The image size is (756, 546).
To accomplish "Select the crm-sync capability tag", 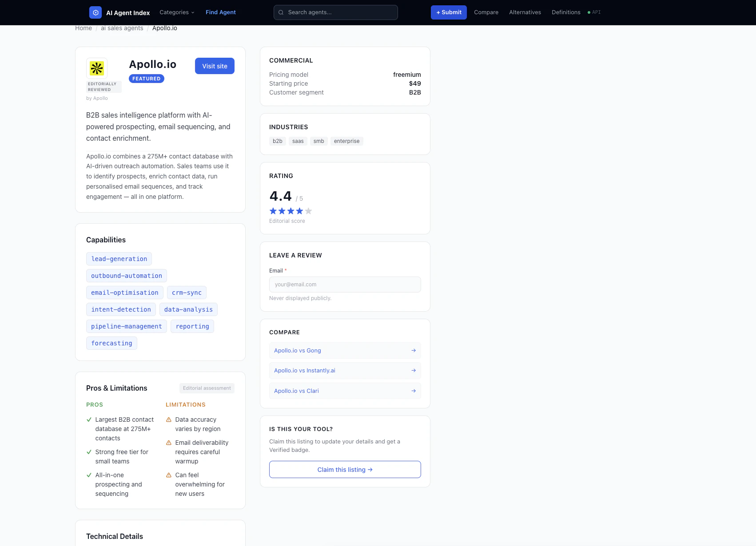I will [187, 293].
